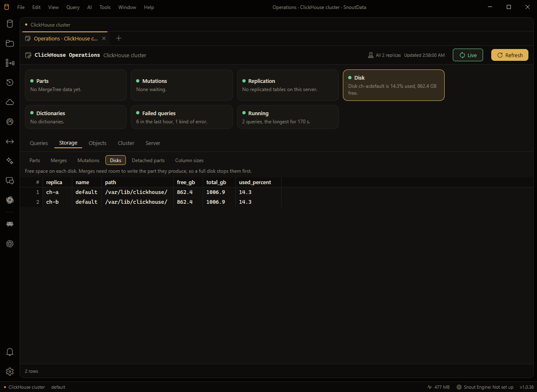Open the Parts status card
537x392 pixels.
point(76,85)
